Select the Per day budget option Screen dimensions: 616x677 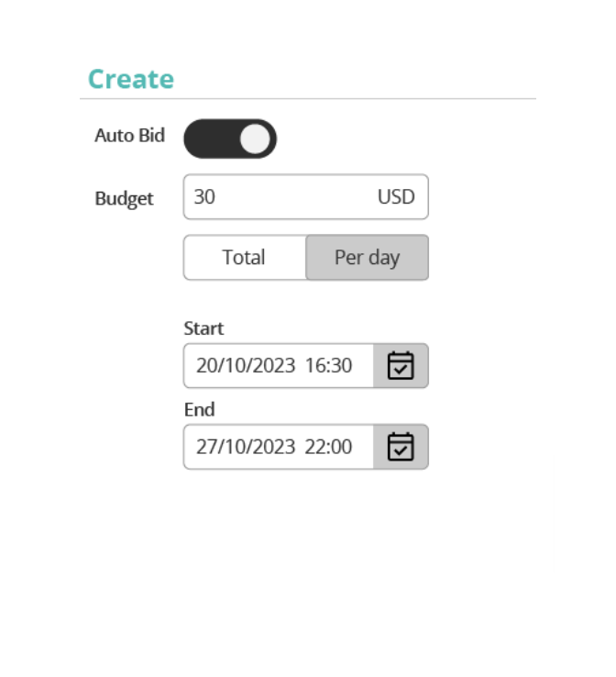(x=367, y=258)
